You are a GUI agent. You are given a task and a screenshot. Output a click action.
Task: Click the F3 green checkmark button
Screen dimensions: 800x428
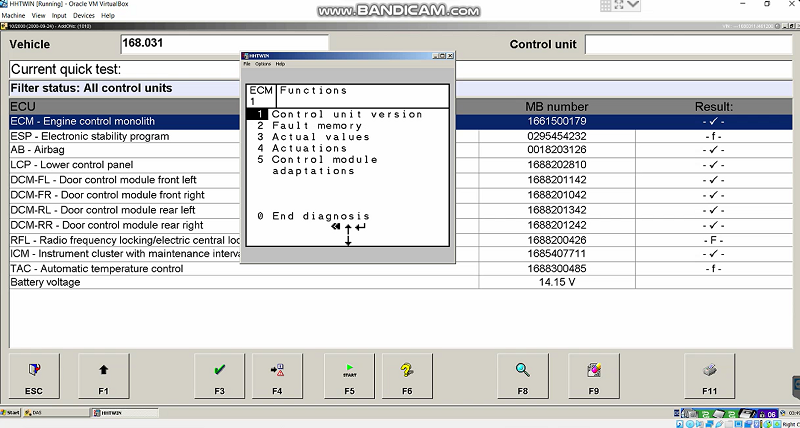[x=219, y=376]
